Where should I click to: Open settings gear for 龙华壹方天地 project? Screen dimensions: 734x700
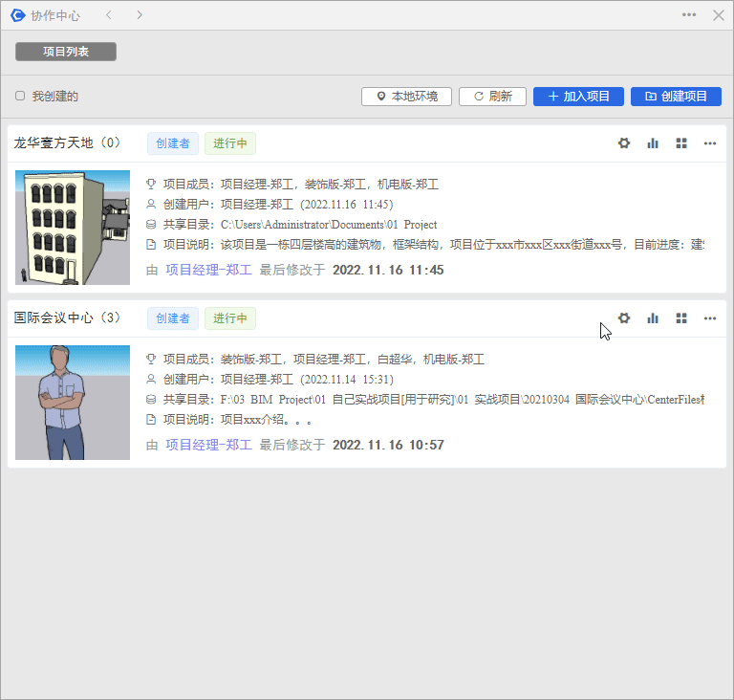point(624,143)
